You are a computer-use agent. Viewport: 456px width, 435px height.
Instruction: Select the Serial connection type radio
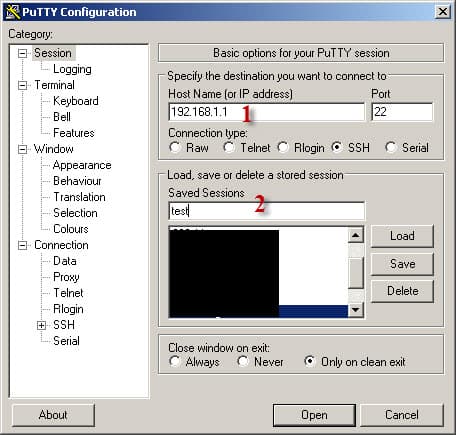391,147
